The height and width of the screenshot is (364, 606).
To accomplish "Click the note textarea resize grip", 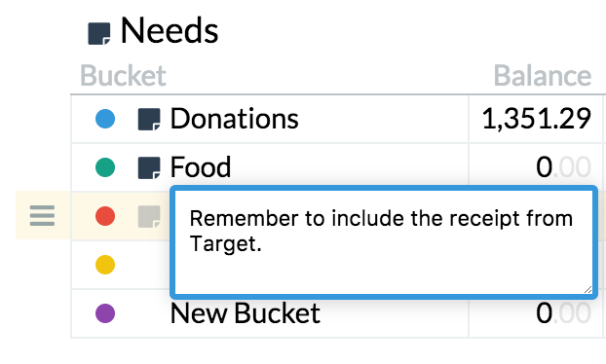I will click(587, 289).
